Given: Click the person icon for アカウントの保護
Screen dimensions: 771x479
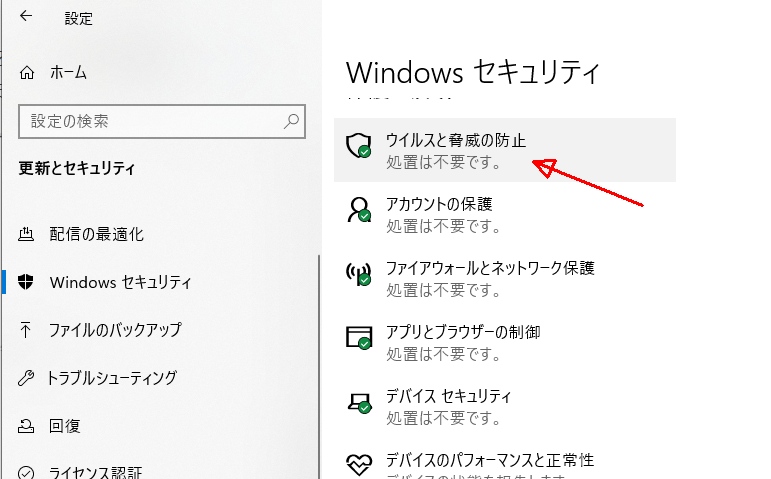Looking at the screenshot, I should click(358, 208).
